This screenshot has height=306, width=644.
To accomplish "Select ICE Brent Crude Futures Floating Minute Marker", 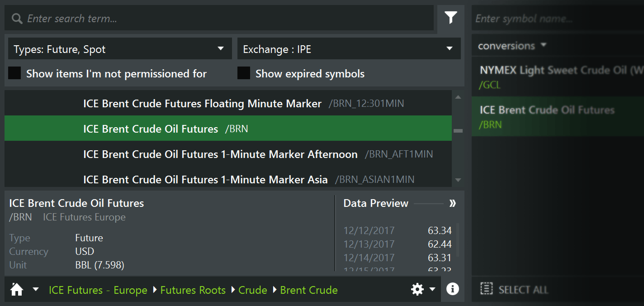I will (228, 103).
